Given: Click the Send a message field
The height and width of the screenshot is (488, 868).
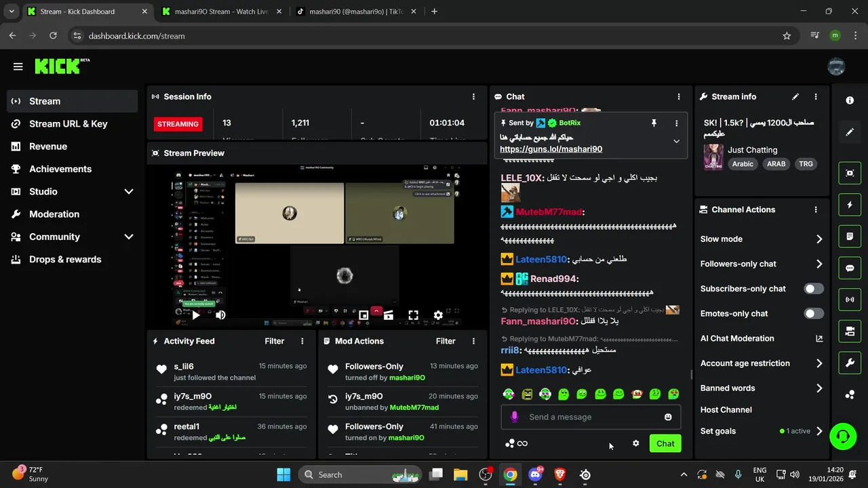Looking at the screenshot, I should 590,417.
